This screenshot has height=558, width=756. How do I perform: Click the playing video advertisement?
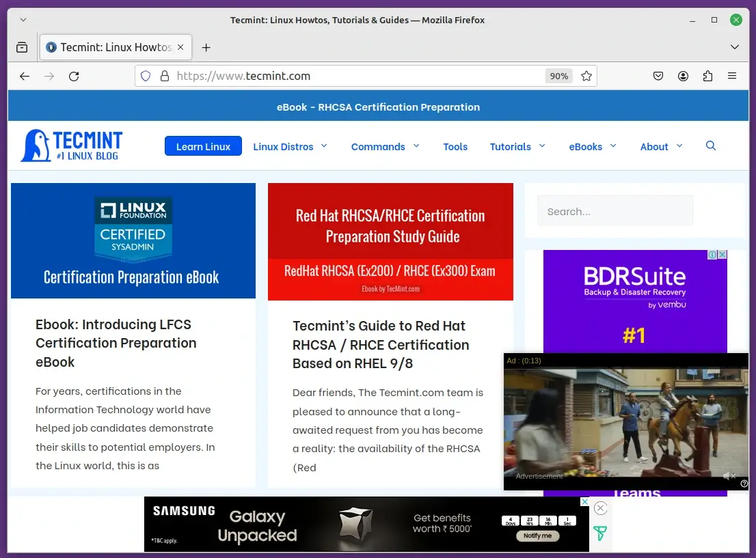point(626,422)
